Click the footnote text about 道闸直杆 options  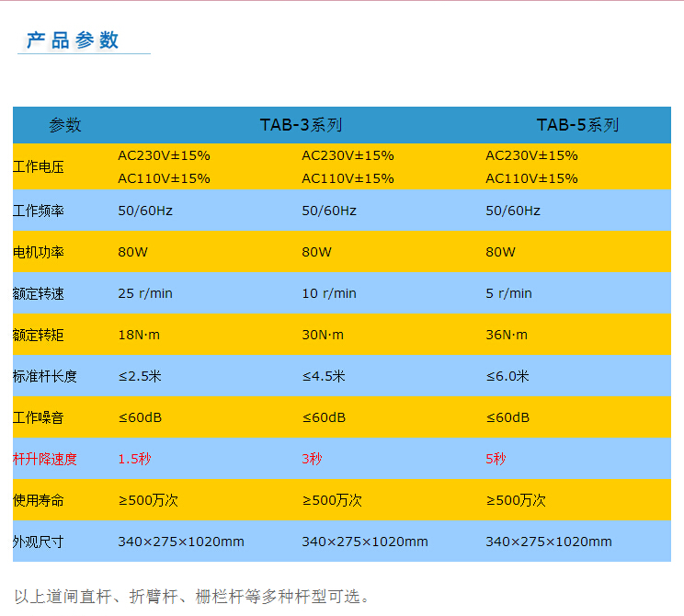point(194,596)
